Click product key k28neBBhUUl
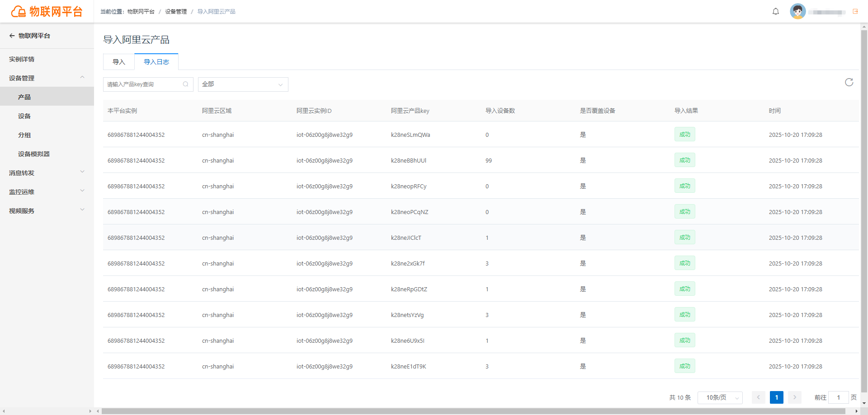Image resolution: width=868 pixels, height=415 pixels. click(409, 161)
